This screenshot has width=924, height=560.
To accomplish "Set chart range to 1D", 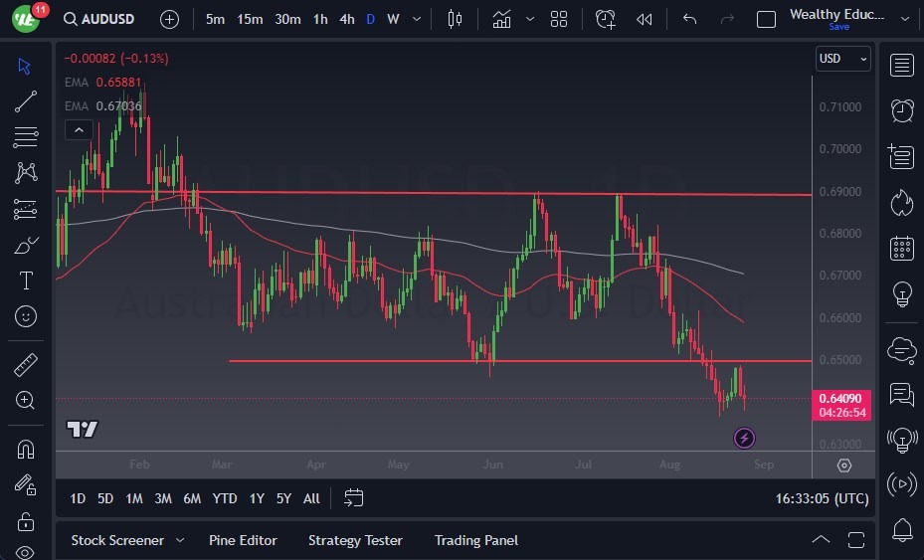I will (78, 498).
